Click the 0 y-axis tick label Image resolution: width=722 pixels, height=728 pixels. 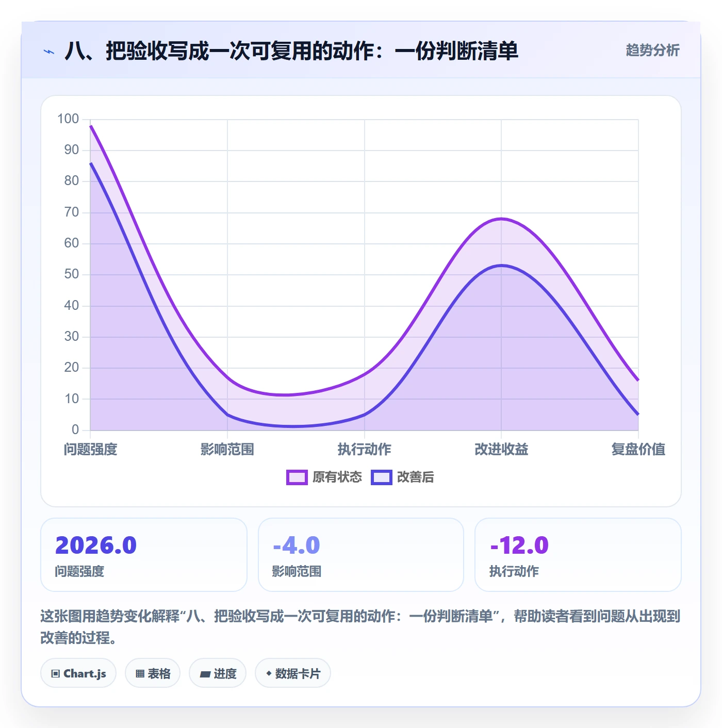click(75, 429)
